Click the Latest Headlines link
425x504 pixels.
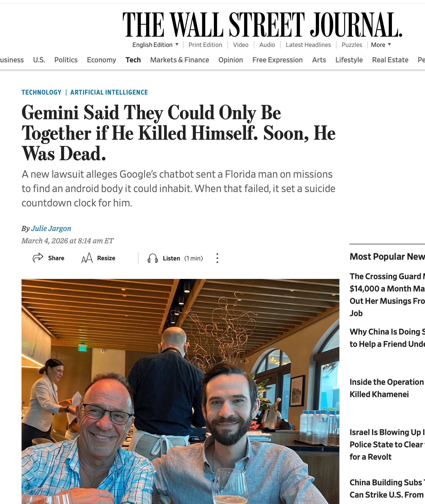(x=308, y=45)
